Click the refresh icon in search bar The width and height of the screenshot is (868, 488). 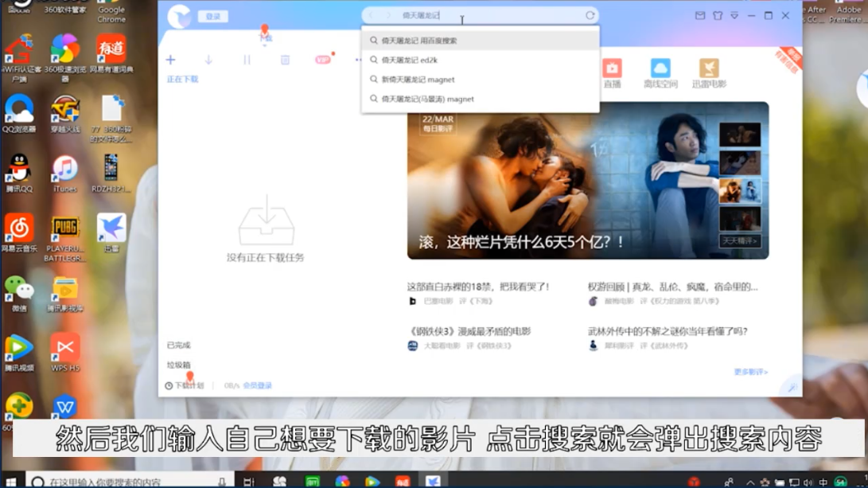click(590, 15)
